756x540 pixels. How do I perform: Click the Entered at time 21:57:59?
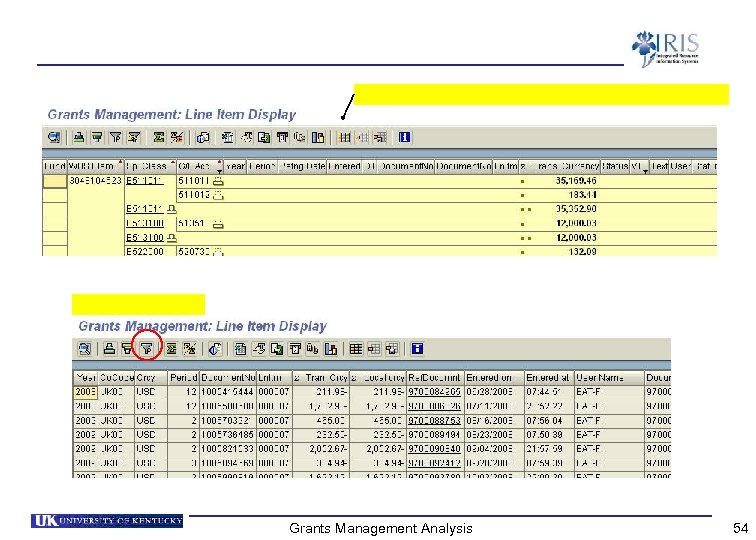(544, 448)
